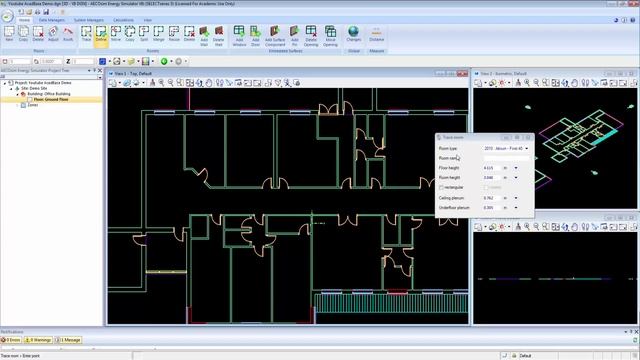Open the Data Managers ribbon tab
Image resolution: width=640 pixels, height=360 pixels.
(51, 20)
